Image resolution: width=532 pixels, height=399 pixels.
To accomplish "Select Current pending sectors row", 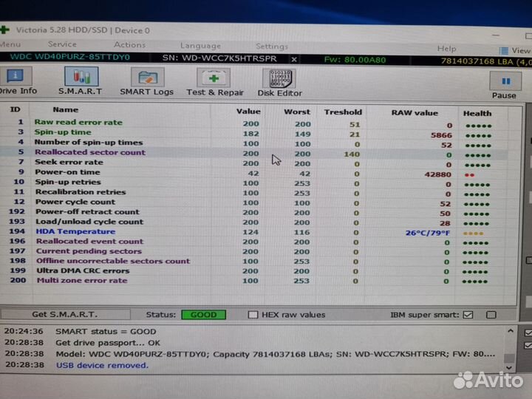I will click(253, 251).
